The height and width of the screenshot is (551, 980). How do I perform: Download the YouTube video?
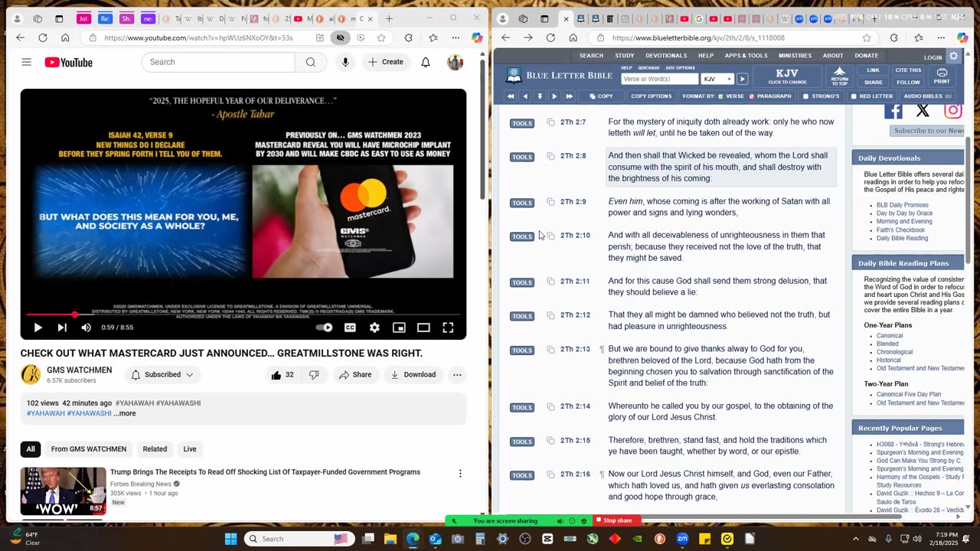[x=413, y=375]
